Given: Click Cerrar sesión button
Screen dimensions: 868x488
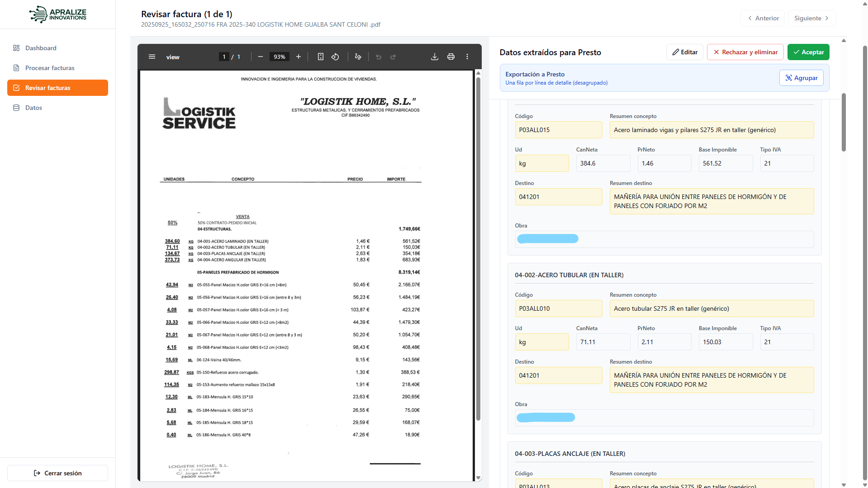Looking at the screenshot, I should click(x=57, y=473).
